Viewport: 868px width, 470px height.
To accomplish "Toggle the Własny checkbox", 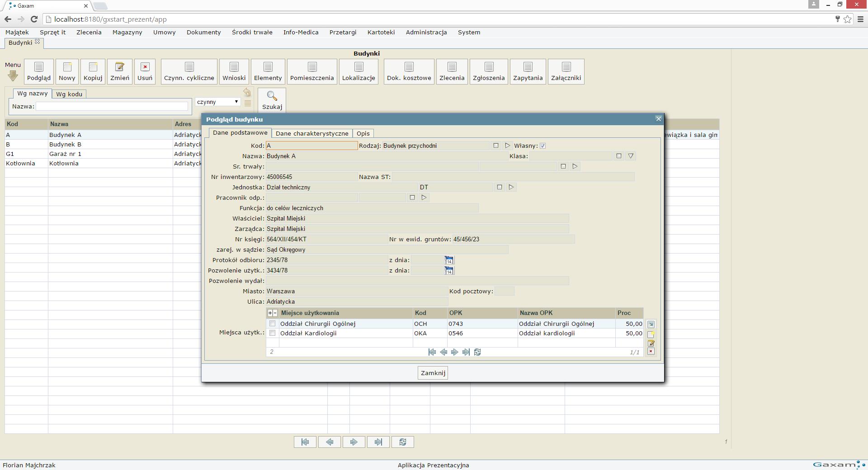I will [543, 146].
